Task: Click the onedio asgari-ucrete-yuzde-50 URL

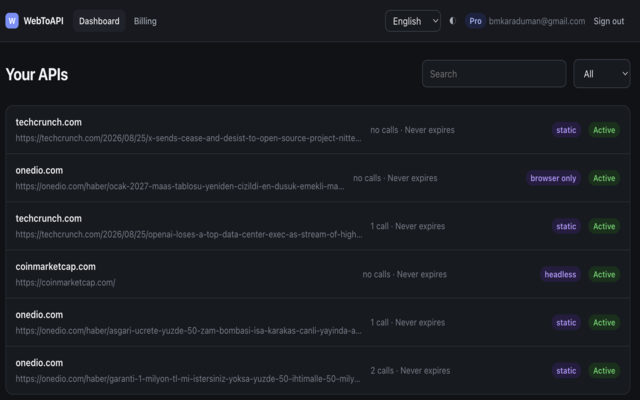Action: point(188,331)
